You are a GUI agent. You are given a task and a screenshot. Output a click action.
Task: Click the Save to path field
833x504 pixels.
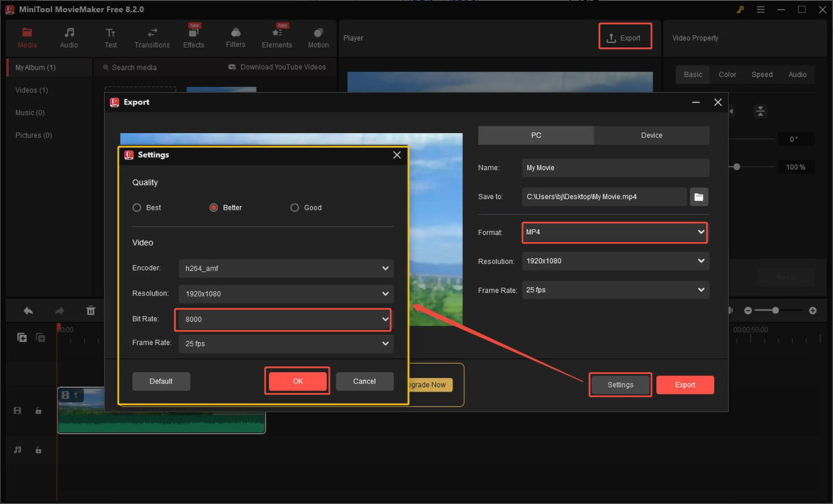click(x=604, y=197)
